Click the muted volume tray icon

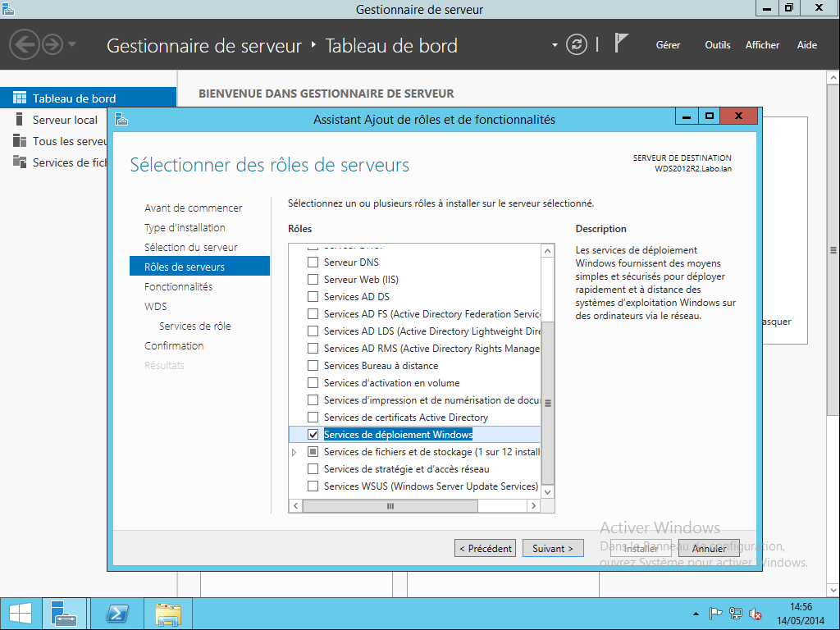[756, 614]
